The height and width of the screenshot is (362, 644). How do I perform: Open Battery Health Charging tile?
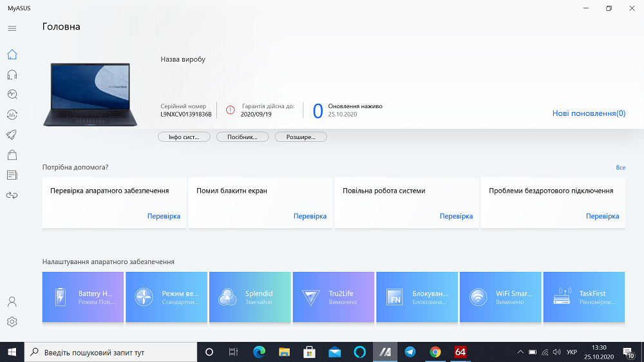pos(83,297)
